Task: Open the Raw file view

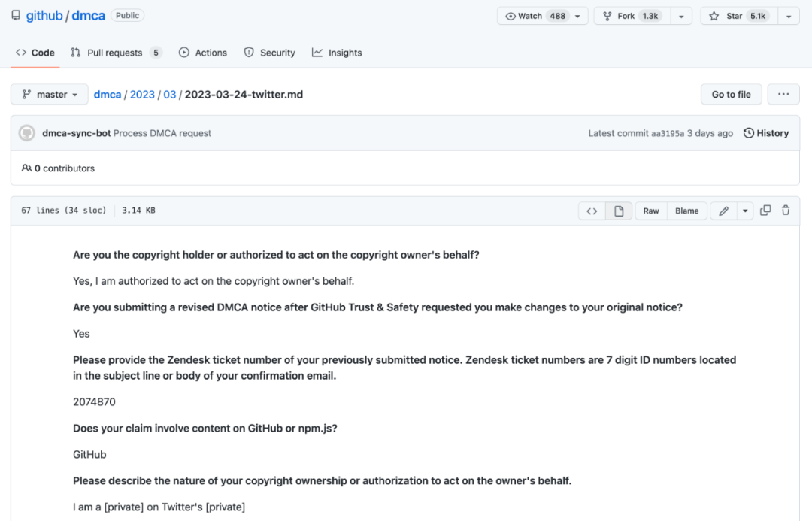Action: pos(651,211)
